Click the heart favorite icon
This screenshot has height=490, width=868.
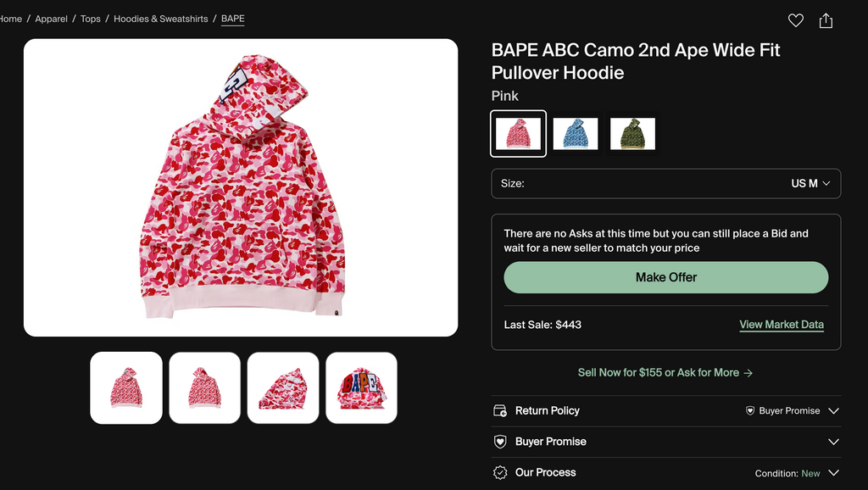click(795, 20)
